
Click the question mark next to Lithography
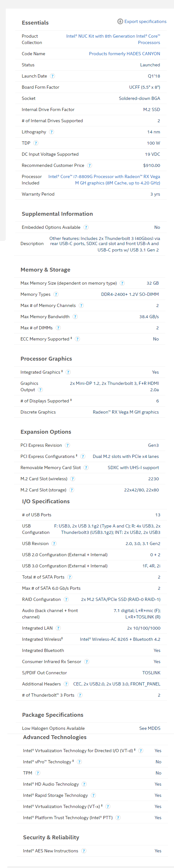52,132
